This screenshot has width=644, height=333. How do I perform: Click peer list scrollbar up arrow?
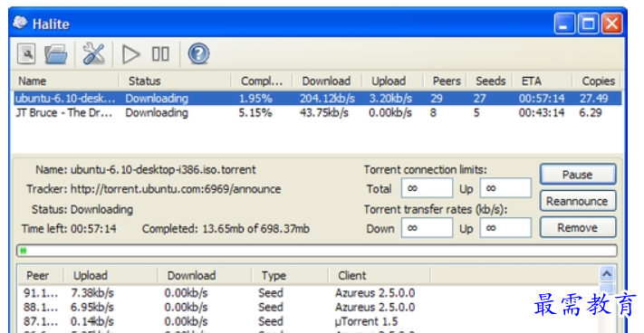pyautogui.click(x=607, y=273)
